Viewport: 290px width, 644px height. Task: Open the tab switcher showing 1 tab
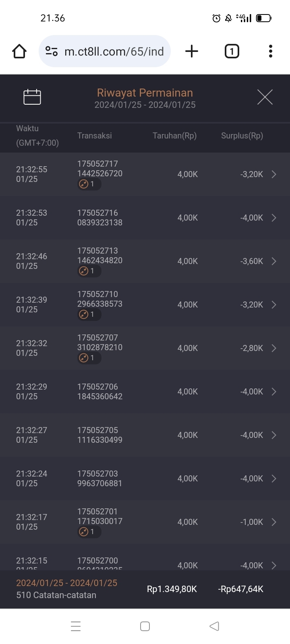[232, 51]
